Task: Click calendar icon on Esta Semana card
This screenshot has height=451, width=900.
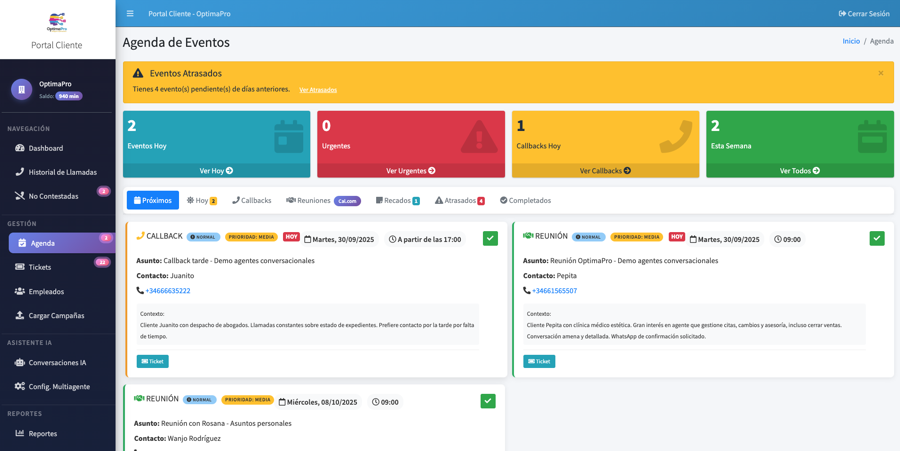Action: pyautogui.click(x=871, y=137)
